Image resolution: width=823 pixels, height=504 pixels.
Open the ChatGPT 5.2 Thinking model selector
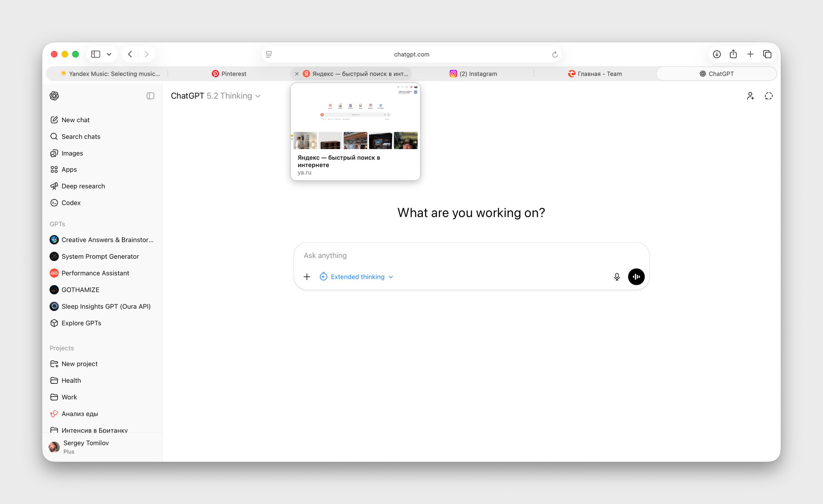click(216, 96)
